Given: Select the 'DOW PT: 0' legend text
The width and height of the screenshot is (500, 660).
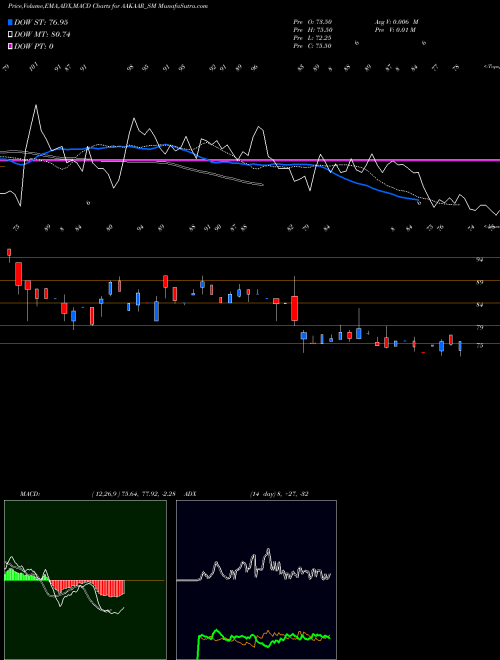Looking at the screenshot, I should tap(33, 46).
